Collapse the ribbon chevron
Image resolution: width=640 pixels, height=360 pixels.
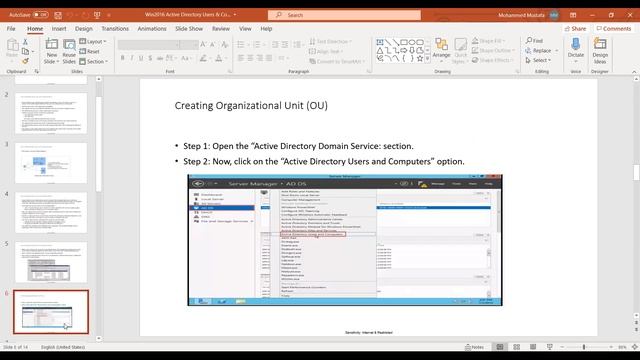pos(634,71)
